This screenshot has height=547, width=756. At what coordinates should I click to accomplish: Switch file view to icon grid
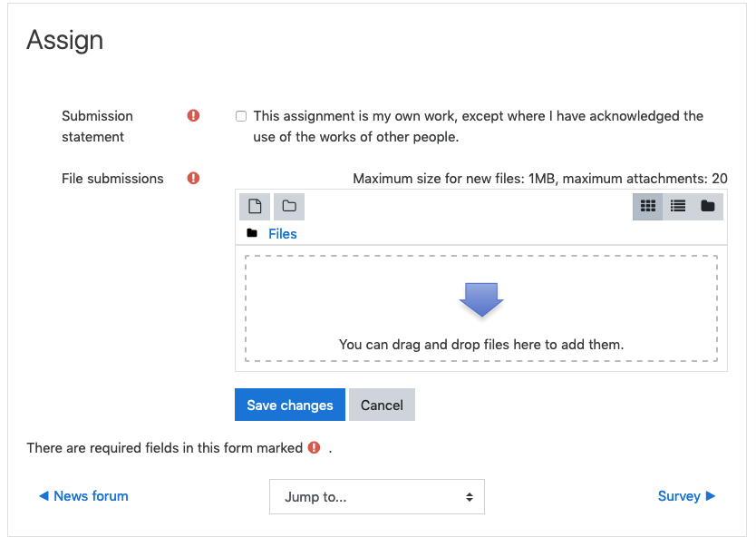(647, 207)
